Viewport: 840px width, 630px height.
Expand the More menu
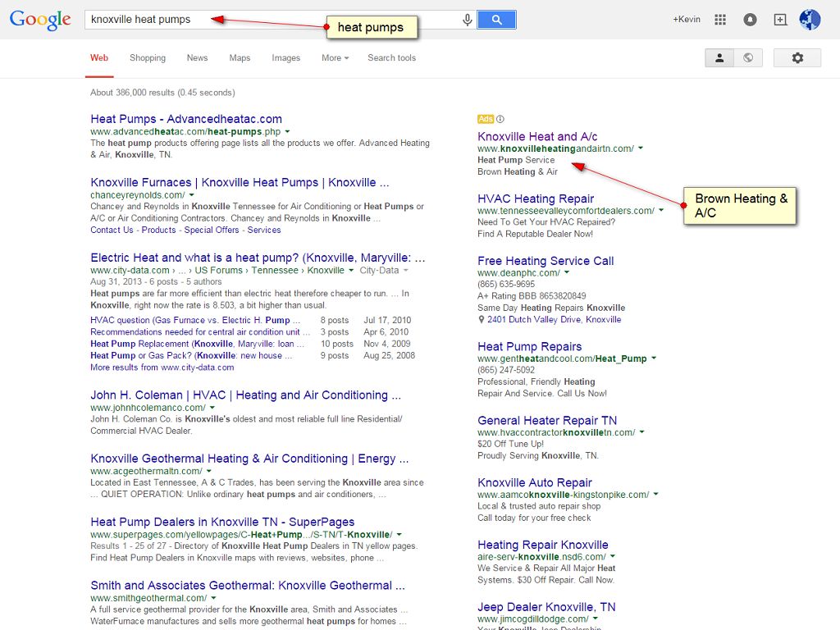pos(335,58)
